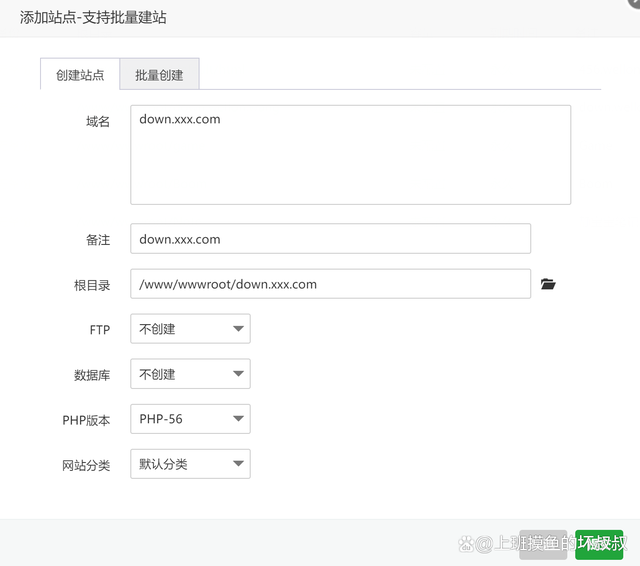Open the 网站分类 dropdown
Viewport: 640px width, 566px height.
(190, 464)
